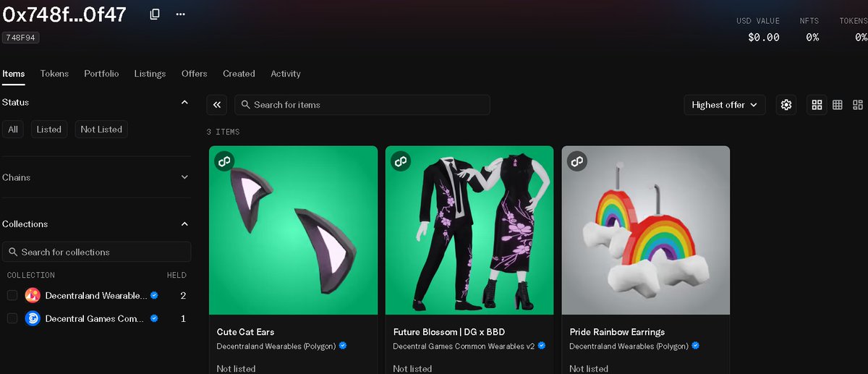Click verified badge under Pride Rainbow Earrings
The width and height of the screenshot is (868, 374).
[x=696, y=346]
